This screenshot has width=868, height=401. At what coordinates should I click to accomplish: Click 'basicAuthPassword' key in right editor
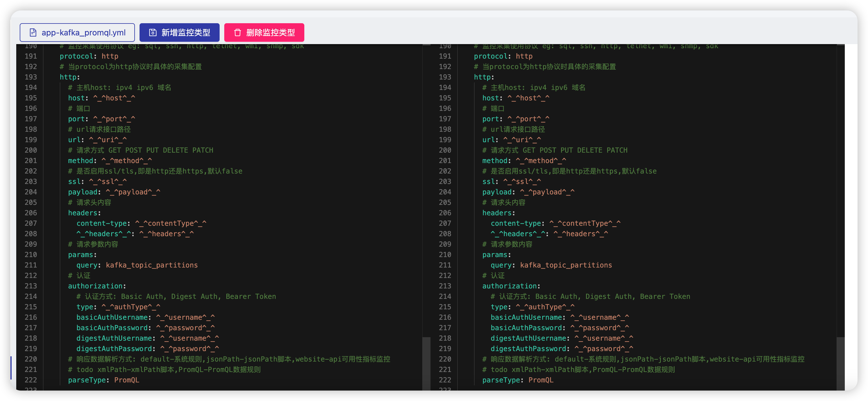526,328
